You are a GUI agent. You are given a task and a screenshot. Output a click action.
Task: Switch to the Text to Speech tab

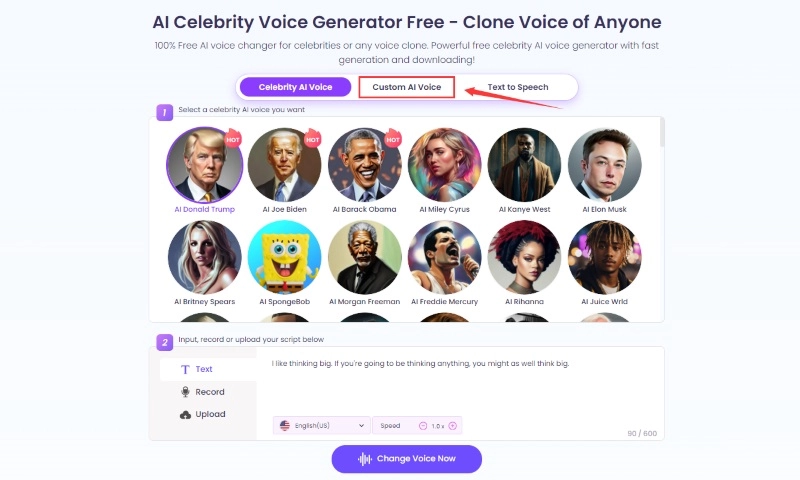(x=518, y=87)
